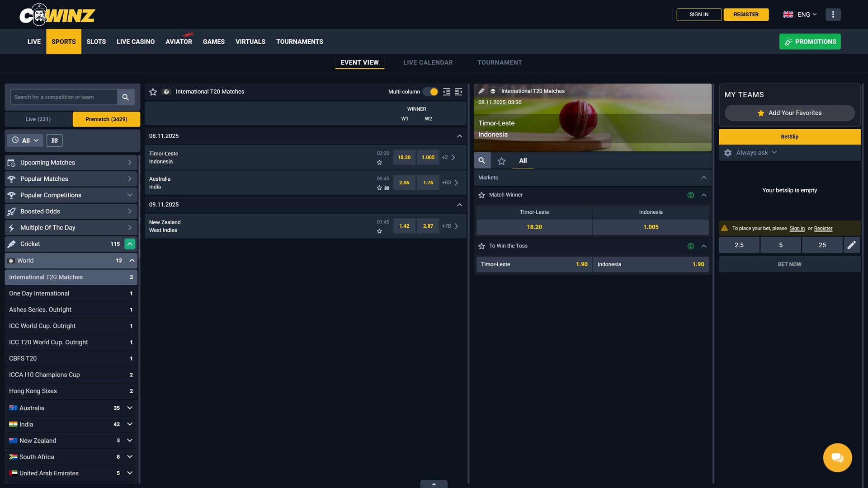Open the Live Casino menu
The height and width of the screenshot is (488, 868).
coord(136,42)
